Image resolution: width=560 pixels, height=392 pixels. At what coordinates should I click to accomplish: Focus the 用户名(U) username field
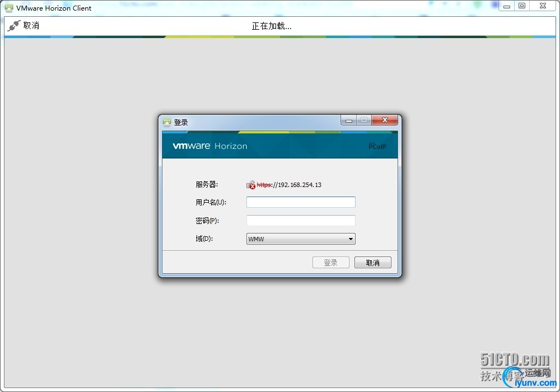301,202
